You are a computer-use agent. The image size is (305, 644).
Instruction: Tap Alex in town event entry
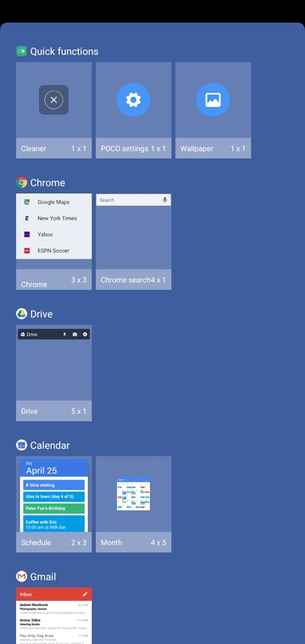click(53, 497)
